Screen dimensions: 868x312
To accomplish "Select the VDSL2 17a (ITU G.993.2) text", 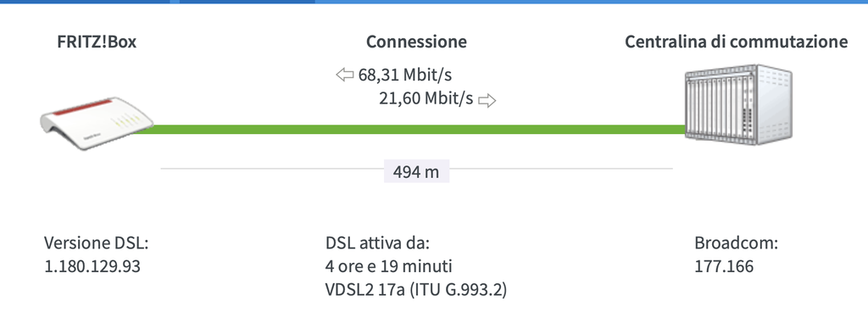I will [415, 290].
